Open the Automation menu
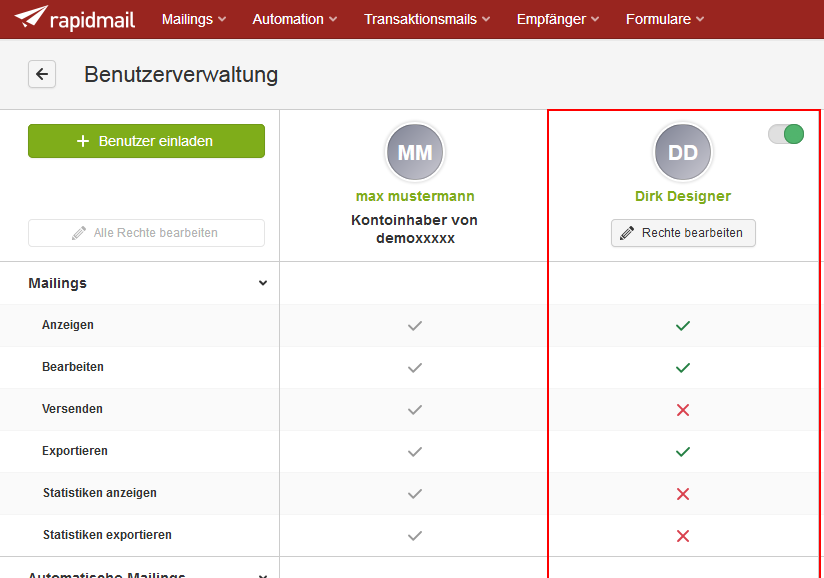The width and height of the screenshot is (824, 578). coord(294,19)
